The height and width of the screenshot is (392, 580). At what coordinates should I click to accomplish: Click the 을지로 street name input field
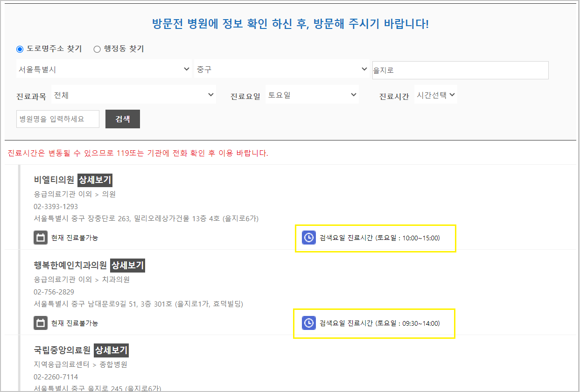tap(460, 70)
